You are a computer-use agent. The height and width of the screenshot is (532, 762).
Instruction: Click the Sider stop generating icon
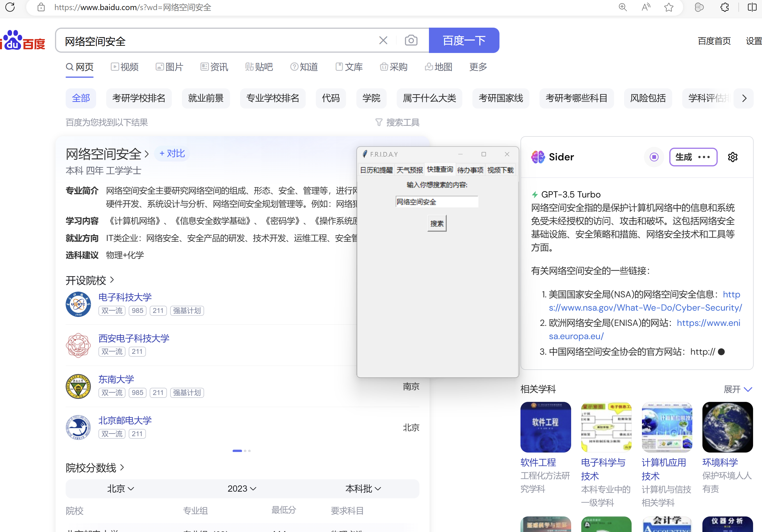coord(654,157)
